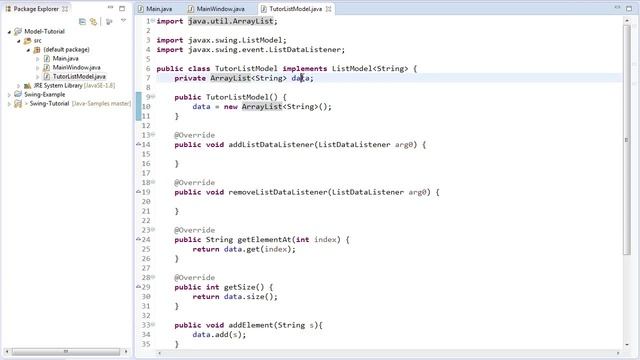The height and width of the screenshot is (360, 640).
Task: Expand the Swing-Tutorial project
Action: (x=9, y=104)
